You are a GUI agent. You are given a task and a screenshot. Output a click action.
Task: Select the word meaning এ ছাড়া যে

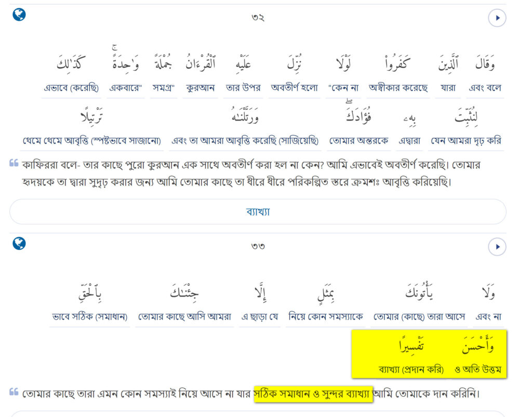point(260,316)
